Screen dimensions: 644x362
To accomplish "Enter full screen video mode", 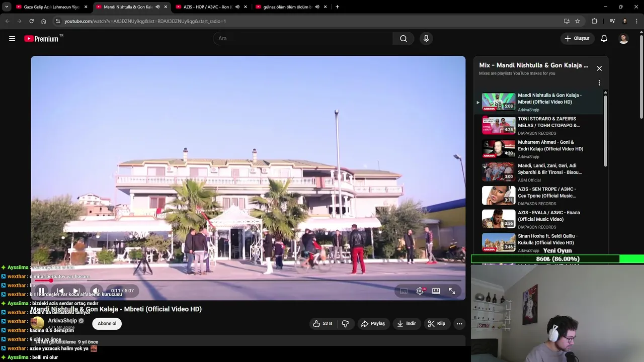I will [452, 291].
